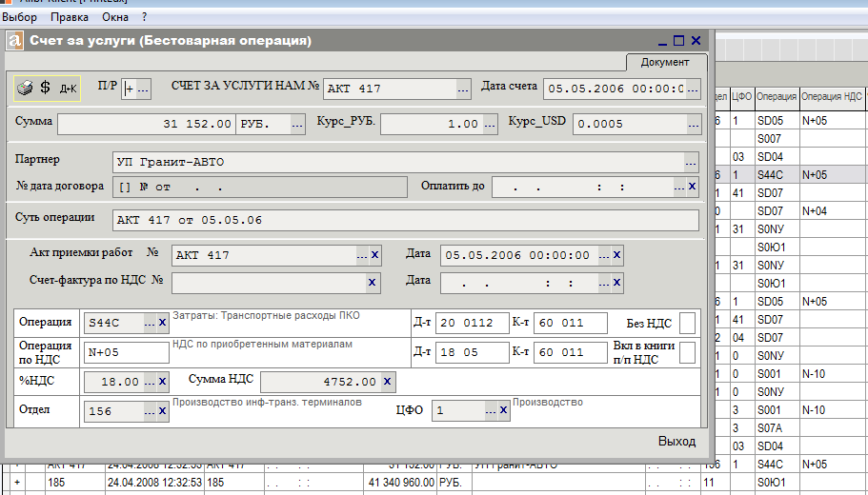868x495 pixels.
Task: Open Акт приемки работ date ellipsis
Action: click(604, 255)
